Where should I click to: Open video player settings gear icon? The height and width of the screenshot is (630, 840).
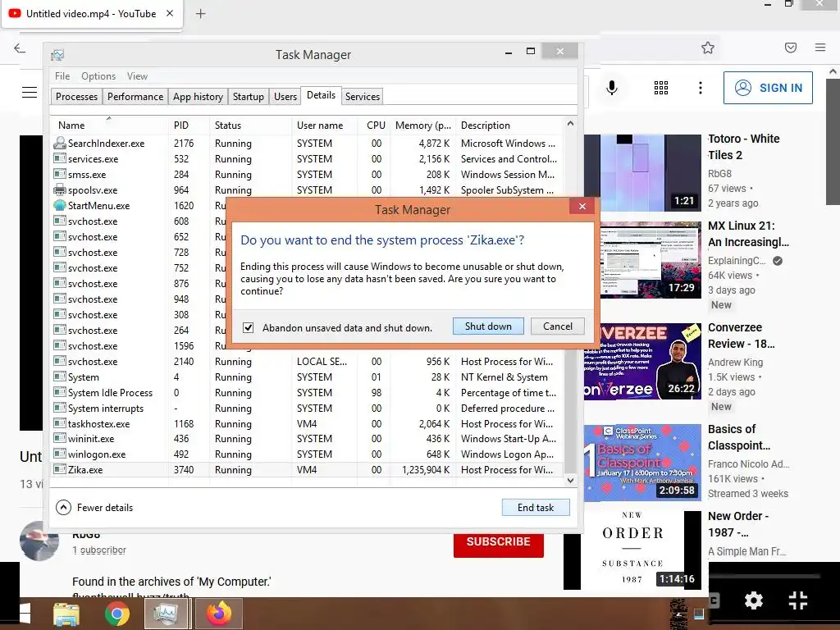754,600
